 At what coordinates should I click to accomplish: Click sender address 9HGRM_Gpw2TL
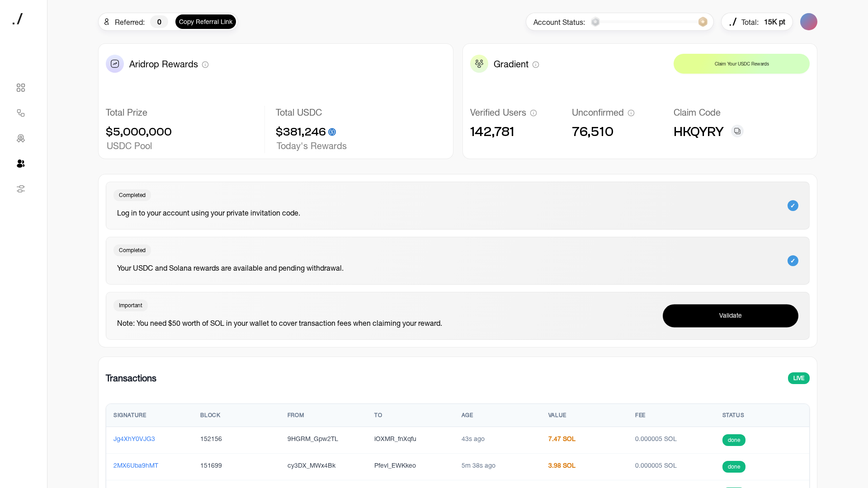pos(313,439)
